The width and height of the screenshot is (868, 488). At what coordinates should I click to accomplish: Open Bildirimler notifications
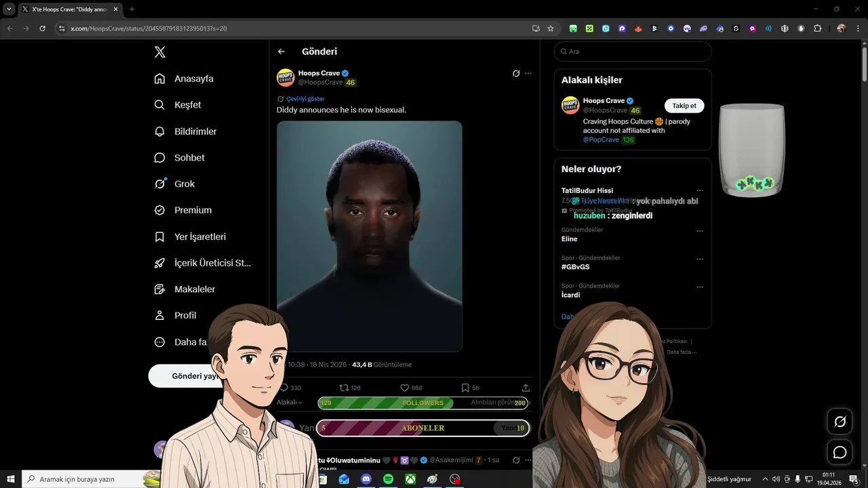(186, 131)
